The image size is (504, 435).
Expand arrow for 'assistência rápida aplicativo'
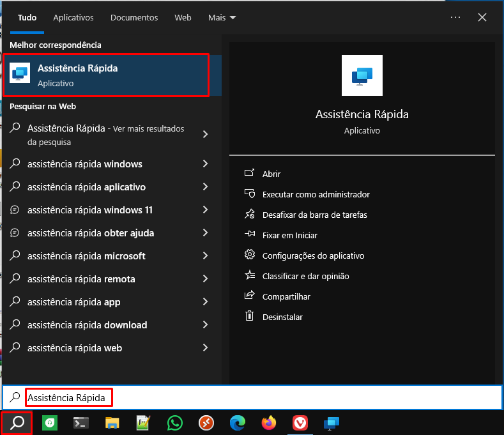206,187
